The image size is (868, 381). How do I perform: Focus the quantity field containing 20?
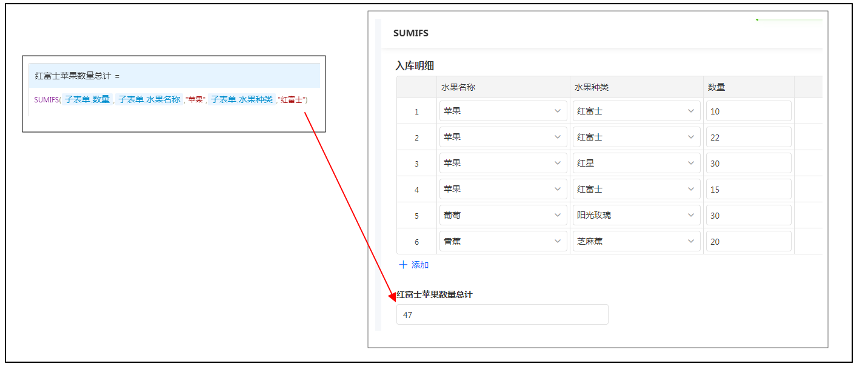coord(748,242)
